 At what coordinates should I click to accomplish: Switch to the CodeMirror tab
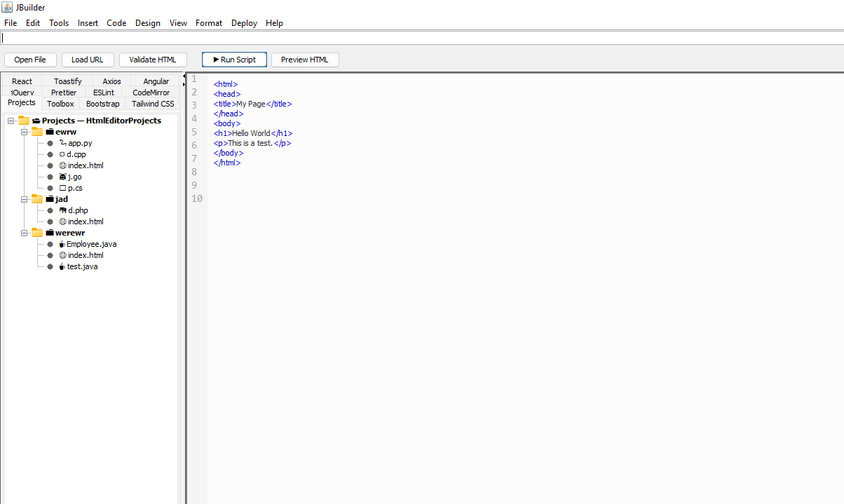tap(151, 93)
